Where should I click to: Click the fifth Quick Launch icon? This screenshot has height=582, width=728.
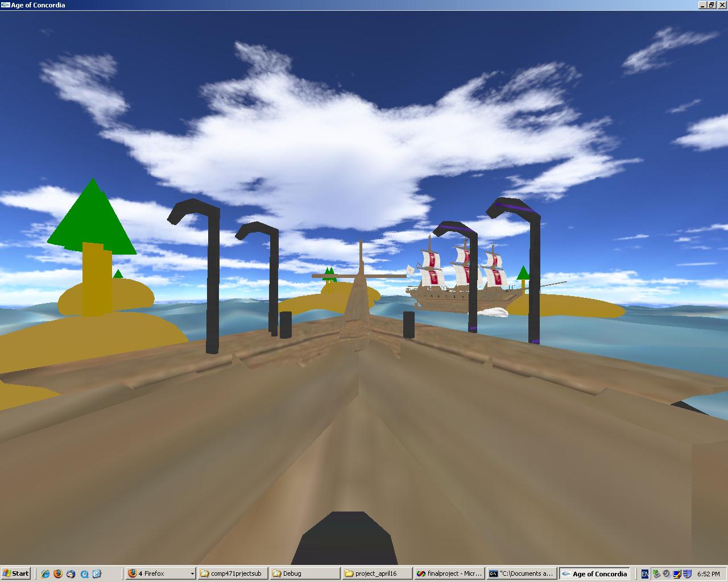click(97, 573)
